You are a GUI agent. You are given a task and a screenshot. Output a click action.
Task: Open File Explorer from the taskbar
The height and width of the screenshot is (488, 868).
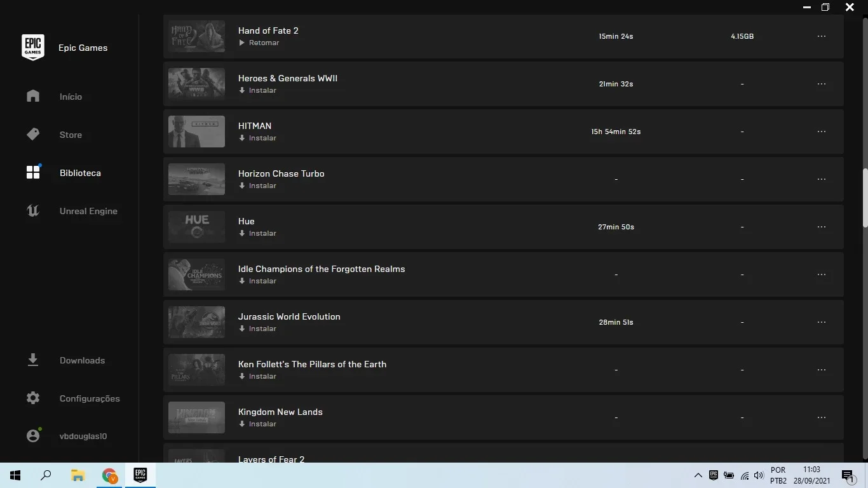(x=78, y=475)
